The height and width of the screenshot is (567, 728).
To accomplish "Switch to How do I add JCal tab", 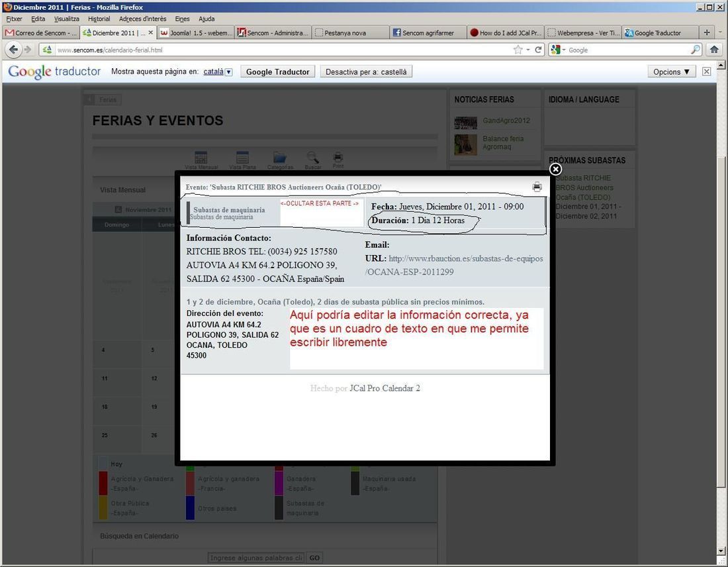I will tap(505, 32).
